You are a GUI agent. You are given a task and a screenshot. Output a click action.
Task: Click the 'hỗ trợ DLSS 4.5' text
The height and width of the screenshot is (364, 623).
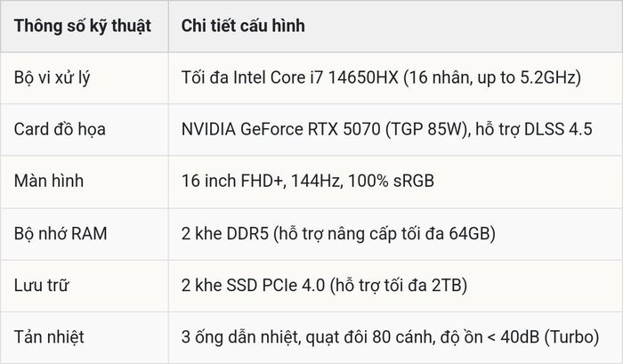click(534, 130)
